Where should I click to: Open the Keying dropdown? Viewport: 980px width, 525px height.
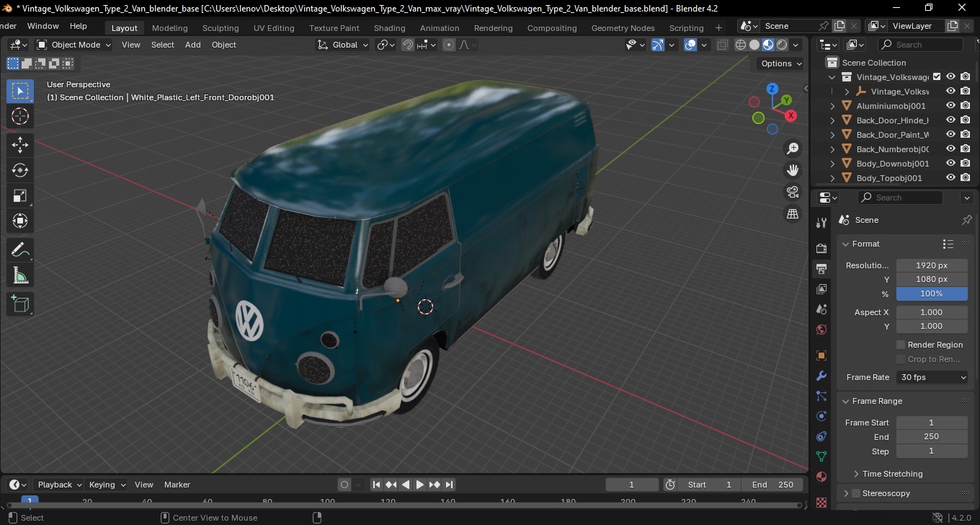point(107,485)
